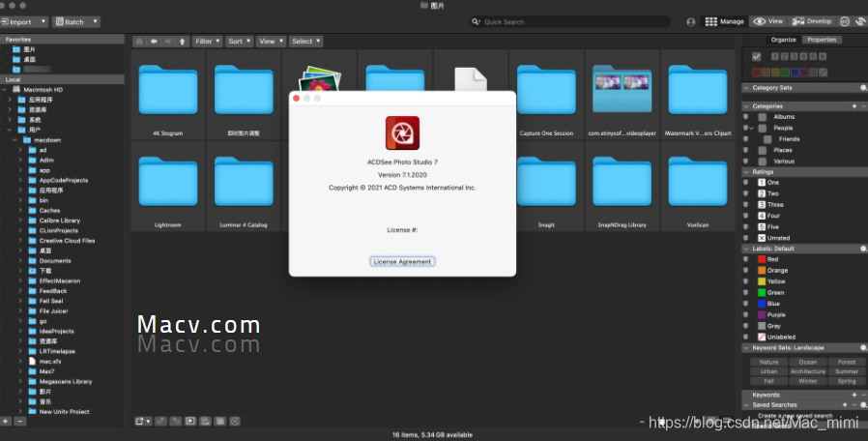
Task: Click the tag pin beside Albums
Action: pos(745,117)
